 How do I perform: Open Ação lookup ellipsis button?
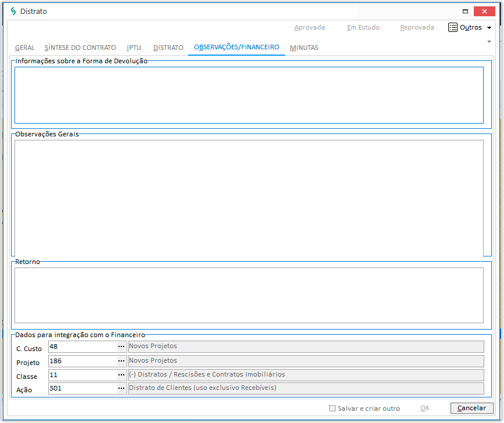click(x=121, y=388)
